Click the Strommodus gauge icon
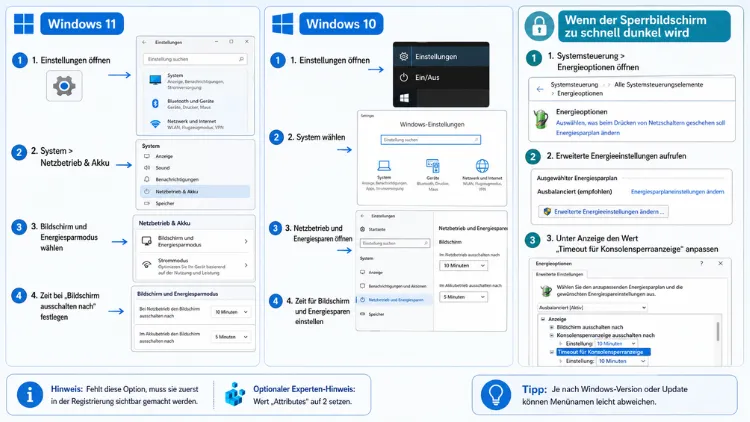The image size is (750, 422). tap(147, 265)
